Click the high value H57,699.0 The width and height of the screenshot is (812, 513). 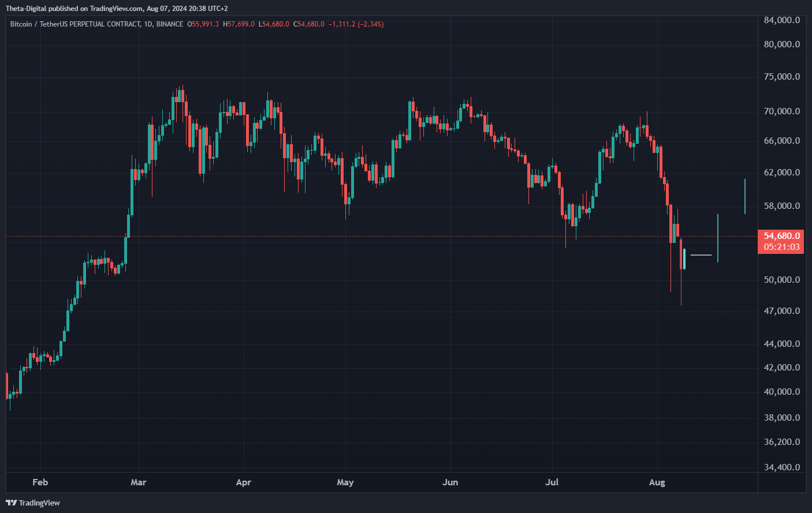[239, 24]
